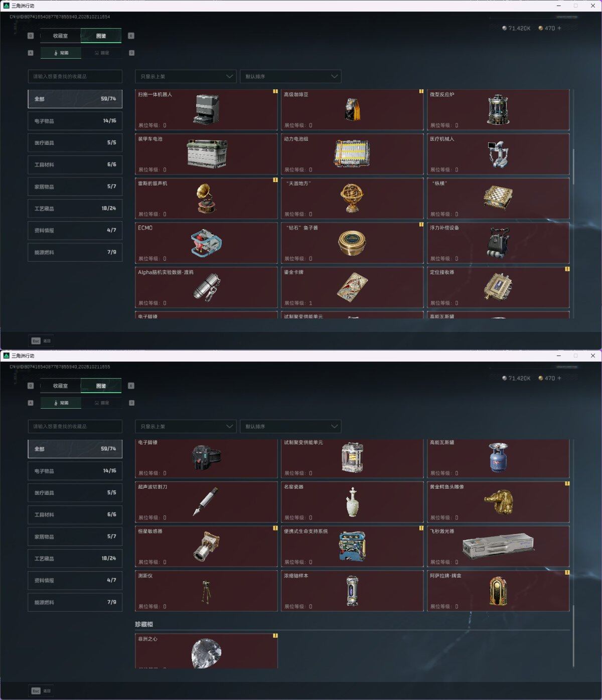Open the 雷斯的留声机 gramophone entry

coord(206,199)
